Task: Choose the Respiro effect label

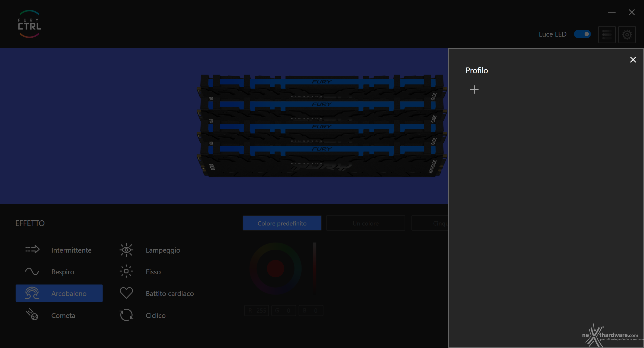Action: tap(63, 272)
